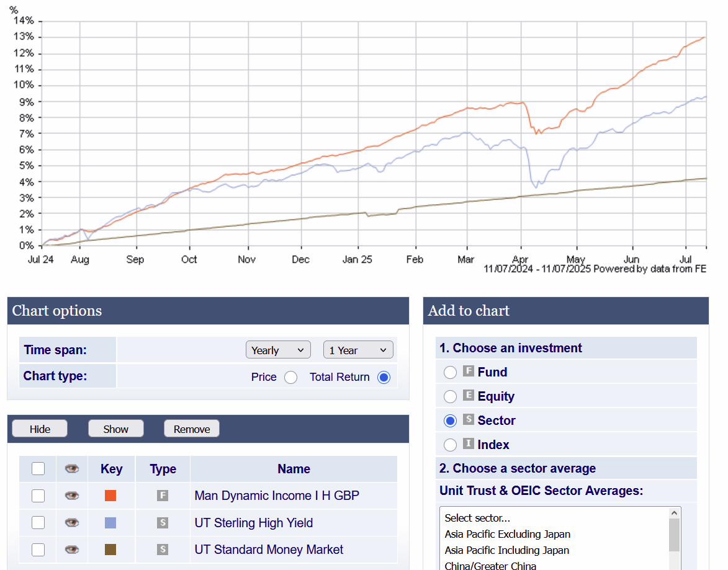This screenshot has width=728, height=570.
Task: Click the S type icon beside UT Standard Money Market
Action: [163, 550]
